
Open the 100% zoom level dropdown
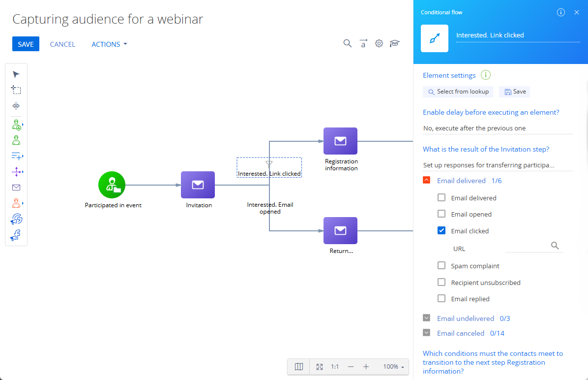[x=393, y=367]
